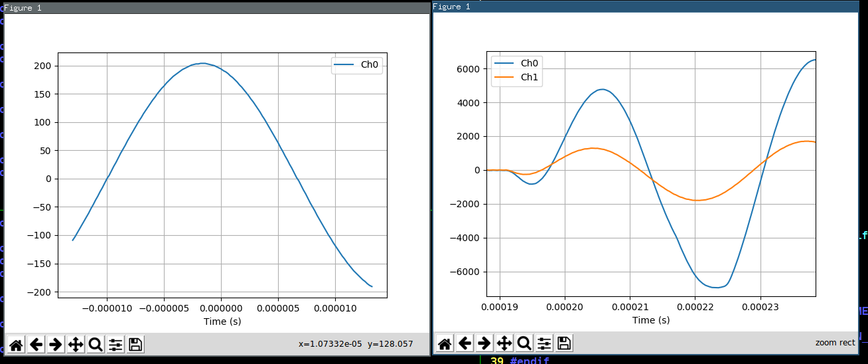Viewport: 868px width, 364px height.
Task: Save right figure using floppy disk icon
Action: (x=564, y=343)
